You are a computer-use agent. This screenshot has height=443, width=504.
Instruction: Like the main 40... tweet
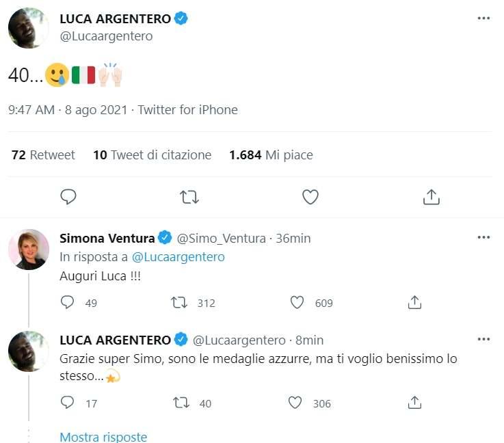coord(310,197)
